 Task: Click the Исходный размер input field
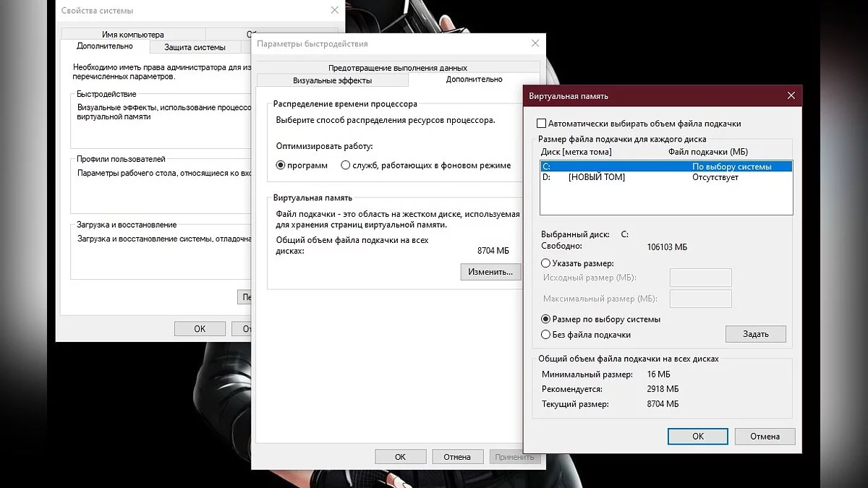click(701, 278)
